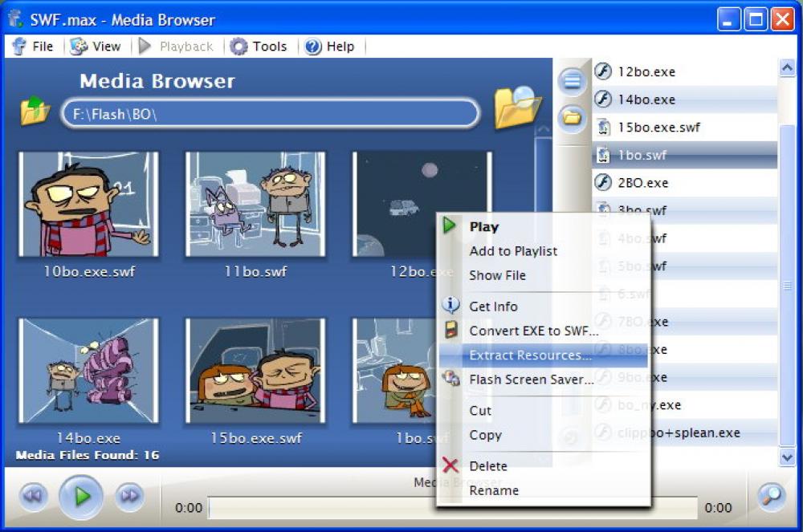
Task: Click the rewind playback button
Action: click(32, 496)
